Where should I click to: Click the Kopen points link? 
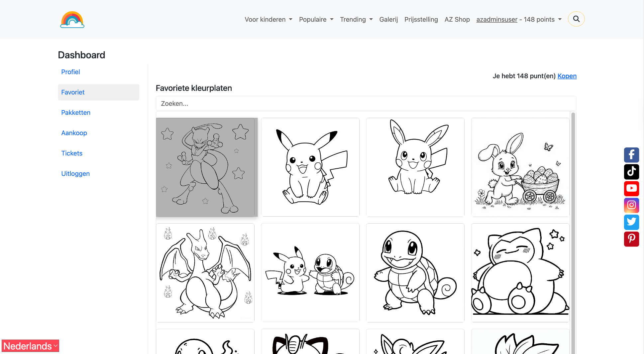567,76
